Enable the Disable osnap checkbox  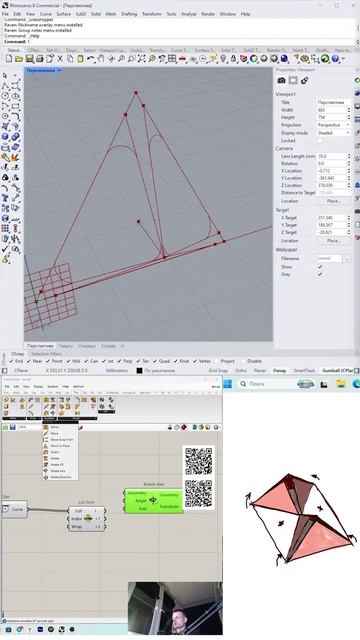pyautogui.click(x=243, y=361)
